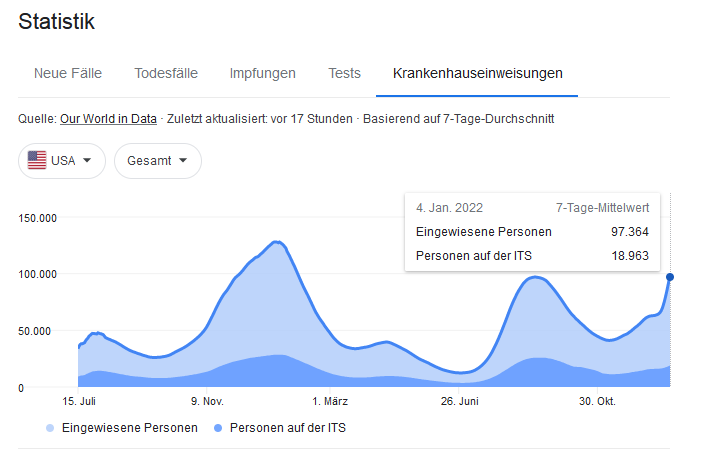This screenshot has height=452, width=712.
Task: Open the USA country dropdown
Action: (x=61, y=161)
